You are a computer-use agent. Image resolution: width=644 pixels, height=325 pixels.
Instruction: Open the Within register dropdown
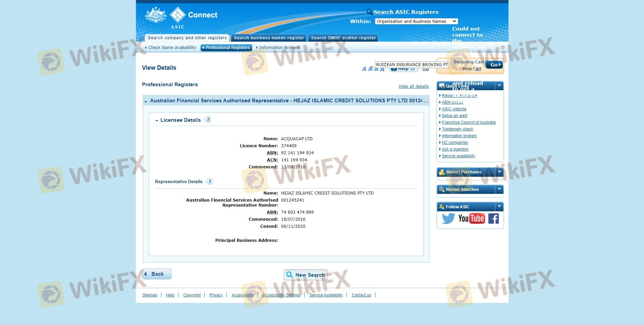click(x=416, y=21)
